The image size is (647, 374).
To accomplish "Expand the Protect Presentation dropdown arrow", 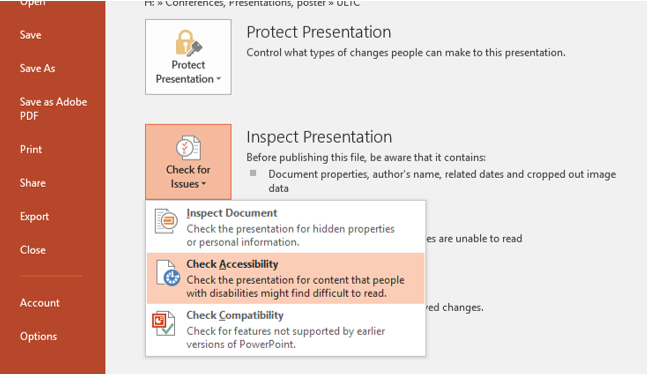I will point(219,79).
